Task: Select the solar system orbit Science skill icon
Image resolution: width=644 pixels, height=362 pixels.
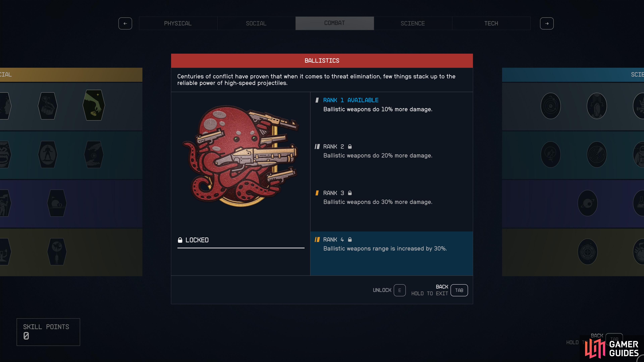Action: pos(550,106)
